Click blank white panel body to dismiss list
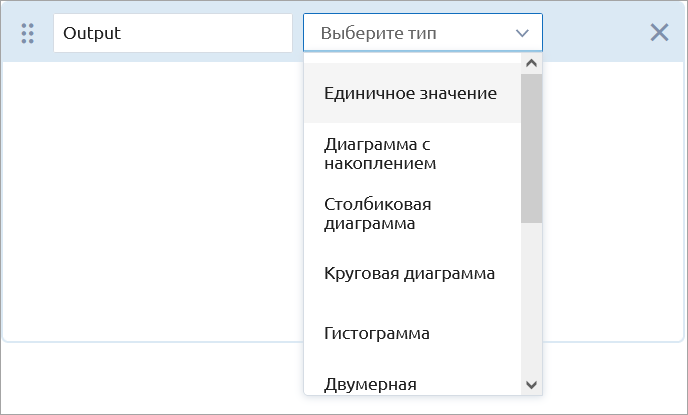The image size is (688, 415). tap(154, 197)
